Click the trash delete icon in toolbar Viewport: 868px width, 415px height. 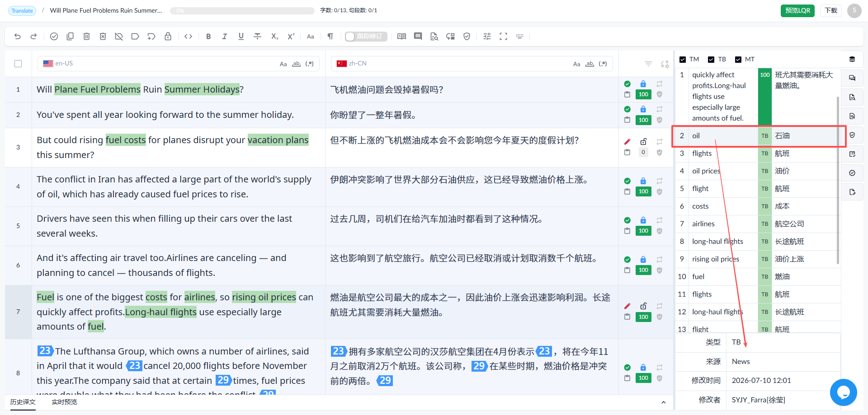coord(86,37)
